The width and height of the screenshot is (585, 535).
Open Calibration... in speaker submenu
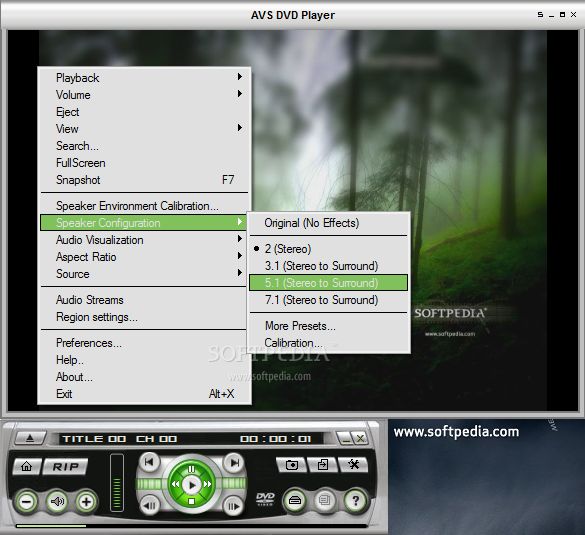pyautogui.click(x=329, y=343)
